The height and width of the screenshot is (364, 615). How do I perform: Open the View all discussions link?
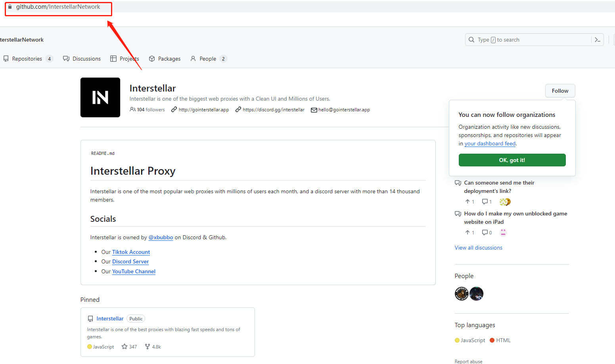pos(478,248)
